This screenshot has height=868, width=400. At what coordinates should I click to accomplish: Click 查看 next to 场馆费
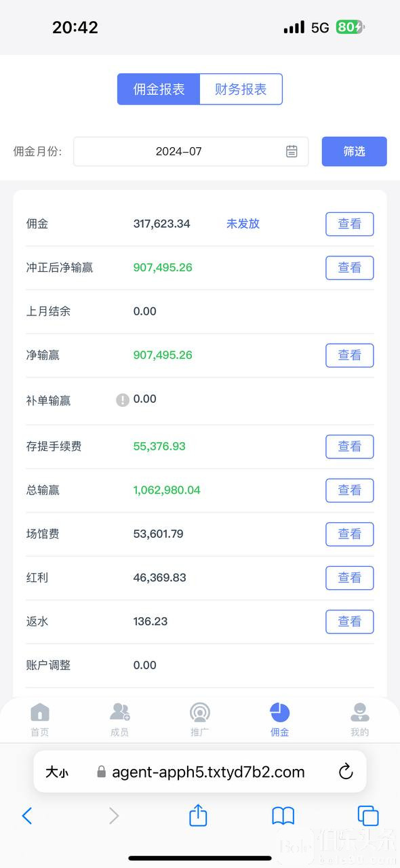[349, 534]
